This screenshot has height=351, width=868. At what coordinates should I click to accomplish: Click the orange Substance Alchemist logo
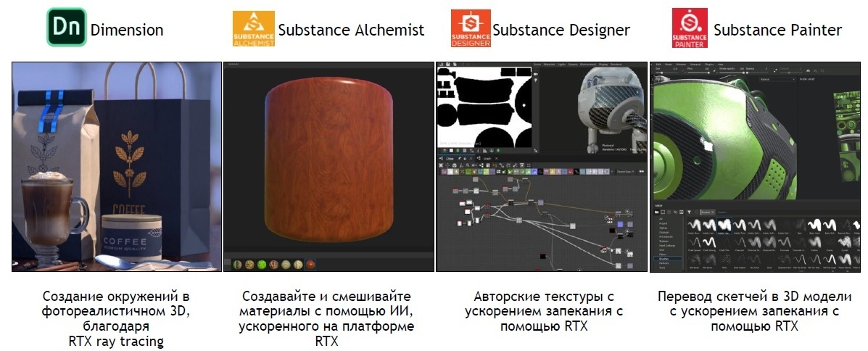coord(254,28)
